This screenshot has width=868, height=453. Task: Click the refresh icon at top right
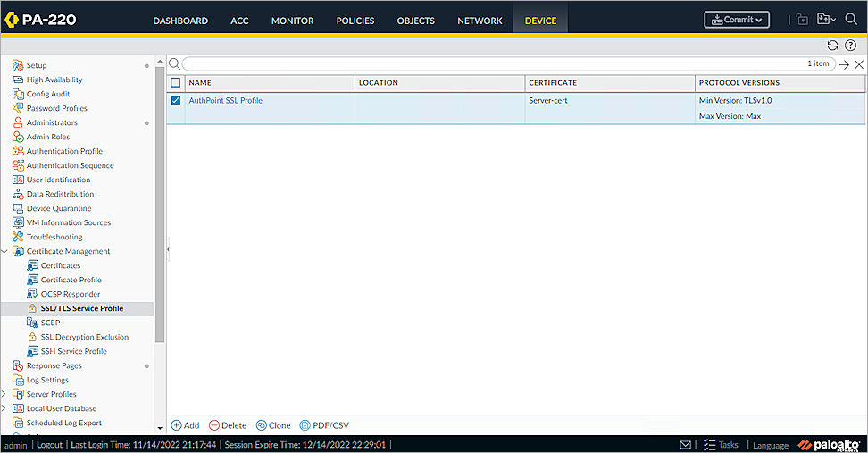tap(832, 46)
